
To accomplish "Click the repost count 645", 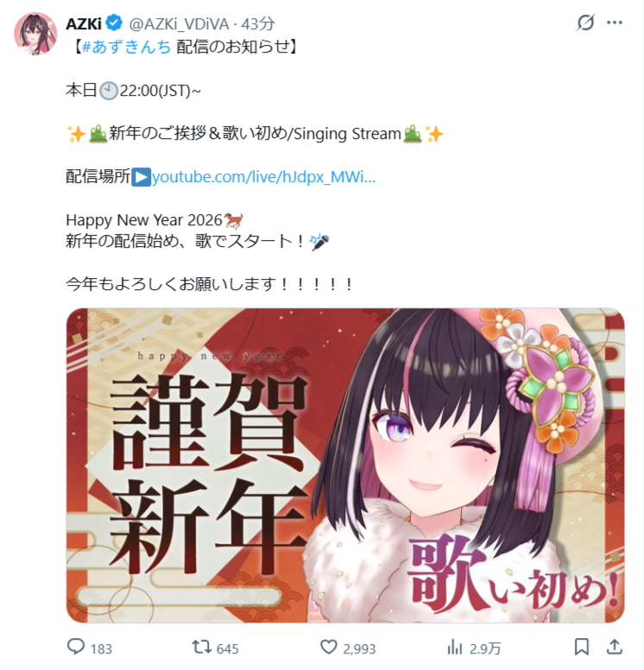I will pos(227,648).
